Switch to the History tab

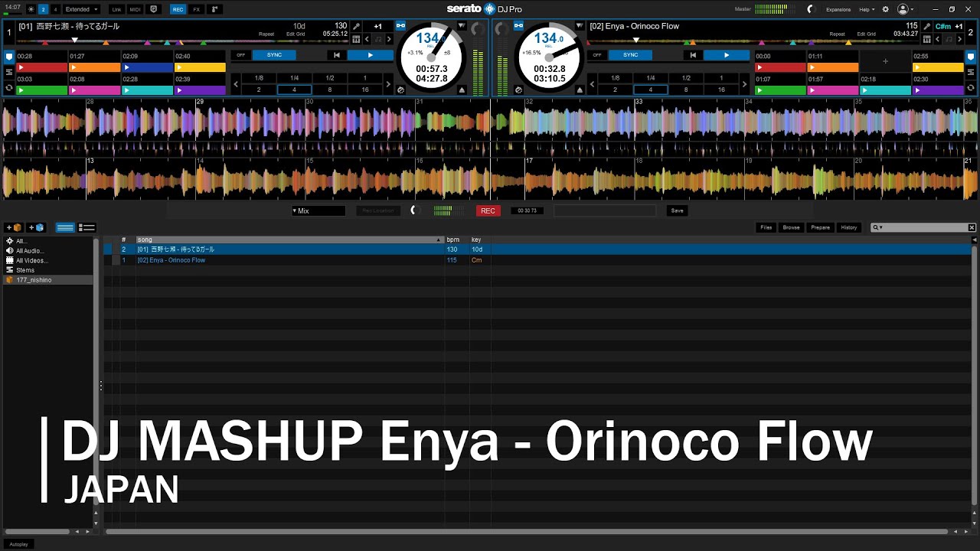[848, 227]
